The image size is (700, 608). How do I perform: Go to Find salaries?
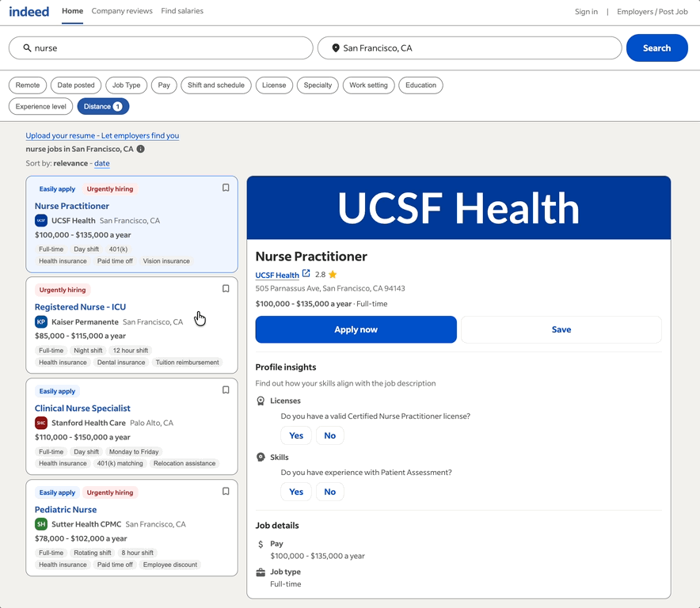click(182, 11)
